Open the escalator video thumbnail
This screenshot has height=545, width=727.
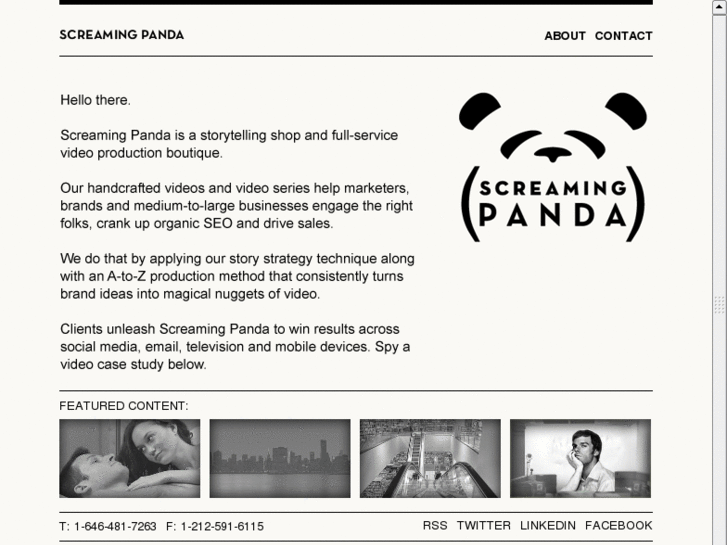(x=430, y=458)
